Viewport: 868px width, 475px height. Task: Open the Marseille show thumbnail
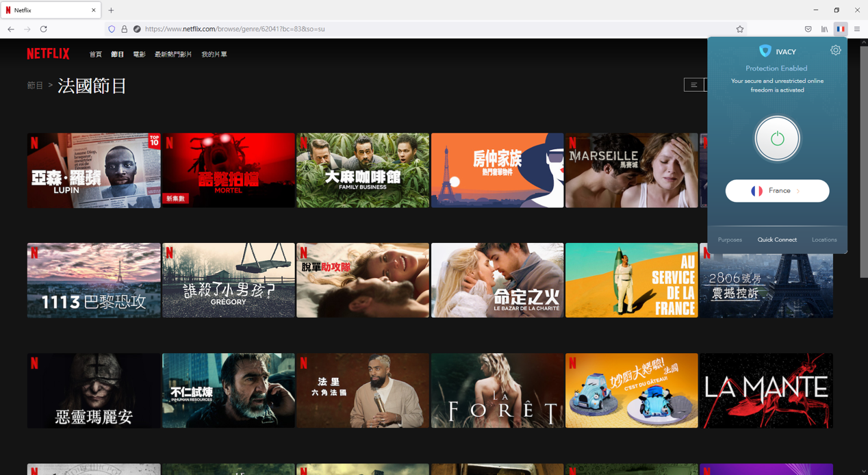(x=631, y=170)
